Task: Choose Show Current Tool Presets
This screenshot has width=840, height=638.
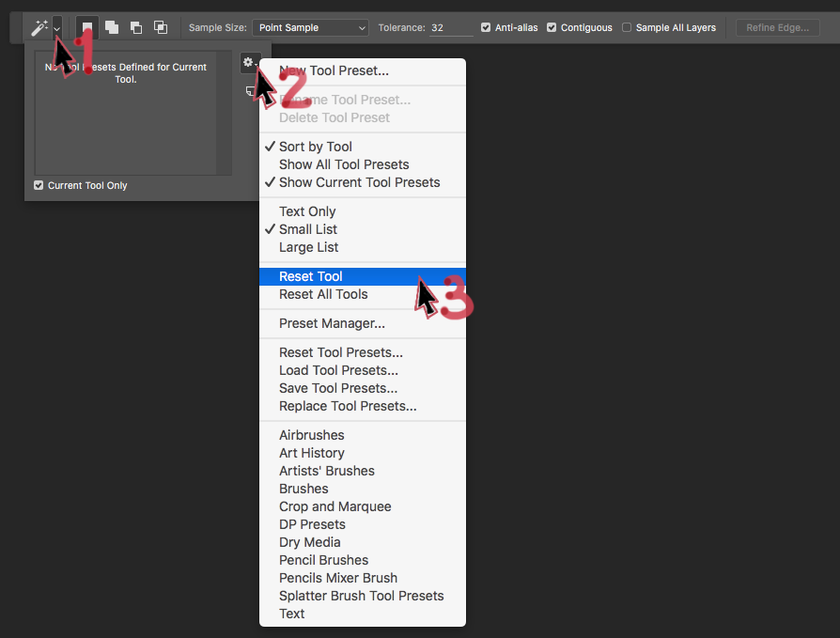Action: [x=363, y=182]
